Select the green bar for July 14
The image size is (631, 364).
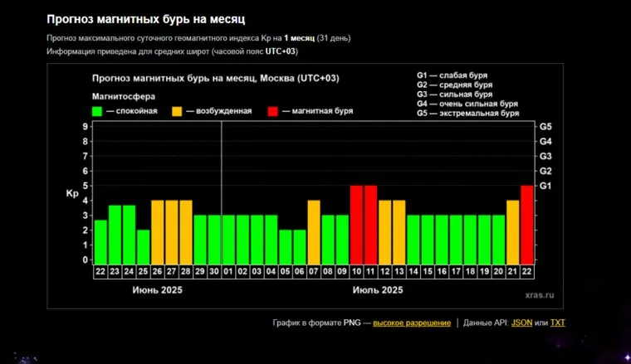point(413,239)
